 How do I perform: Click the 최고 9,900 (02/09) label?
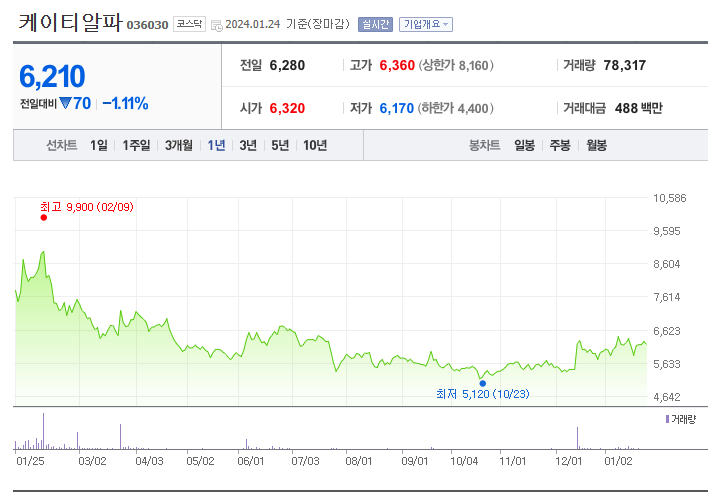87,207
